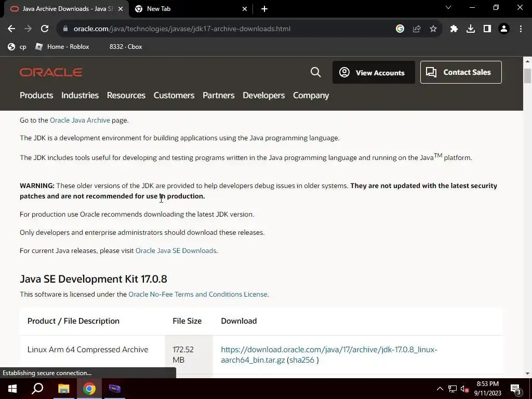
Task: View site info via the padlock icon
Action: [x=65, y=29]
